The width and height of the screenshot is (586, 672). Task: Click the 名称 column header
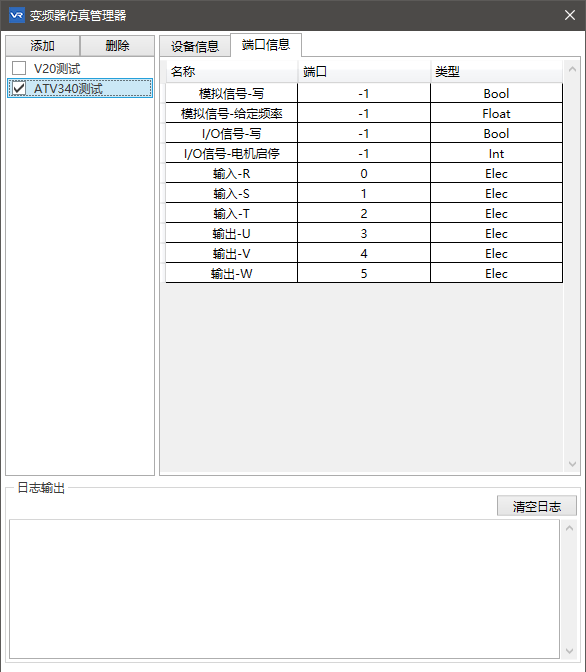click(x=231, y=71)
